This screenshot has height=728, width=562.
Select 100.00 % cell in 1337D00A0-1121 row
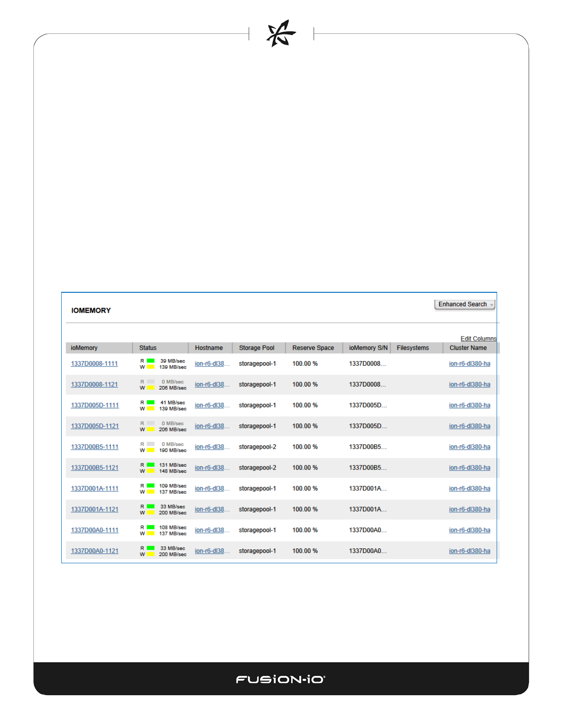(x=305, y=551)
